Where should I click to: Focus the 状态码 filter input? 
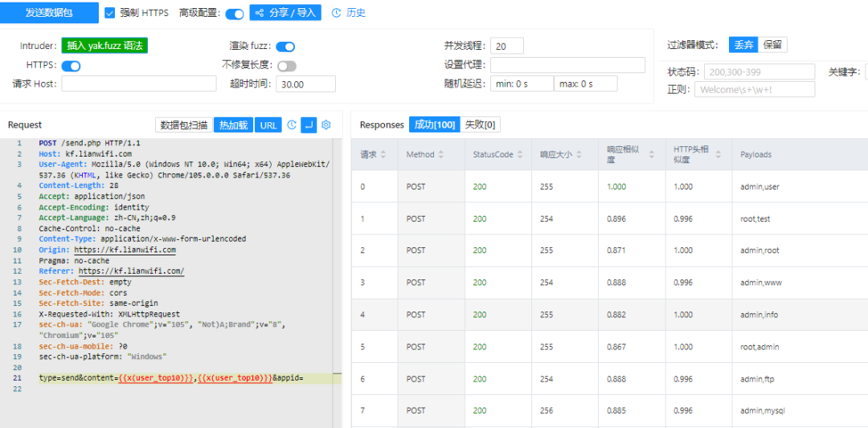point(759,72)
